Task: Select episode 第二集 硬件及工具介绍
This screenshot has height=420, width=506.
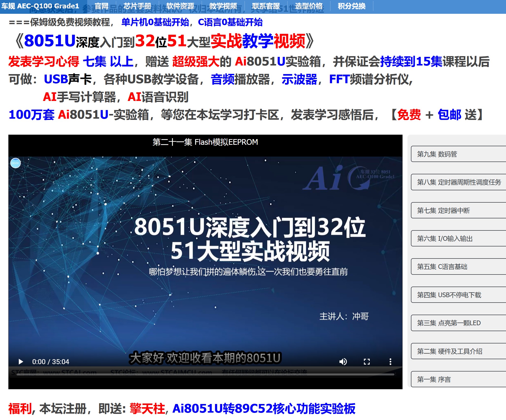Action: point(458,351)
